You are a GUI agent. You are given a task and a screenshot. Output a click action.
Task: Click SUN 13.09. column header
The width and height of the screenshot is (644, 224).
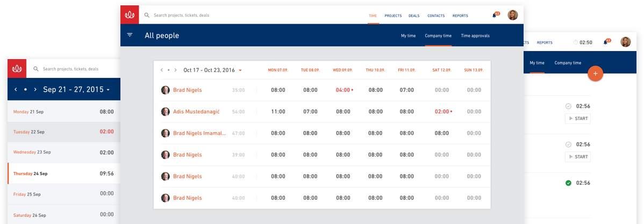coord(474,70)
